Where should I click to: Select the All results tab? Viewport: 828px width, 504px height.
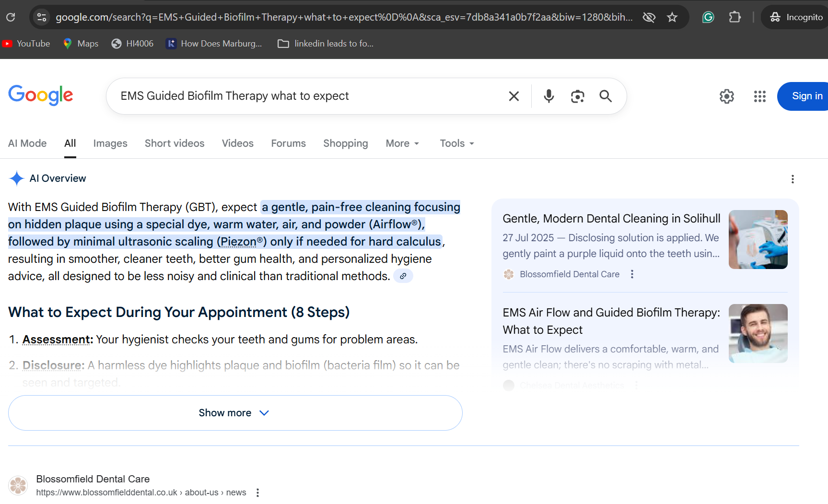(70, 143)
